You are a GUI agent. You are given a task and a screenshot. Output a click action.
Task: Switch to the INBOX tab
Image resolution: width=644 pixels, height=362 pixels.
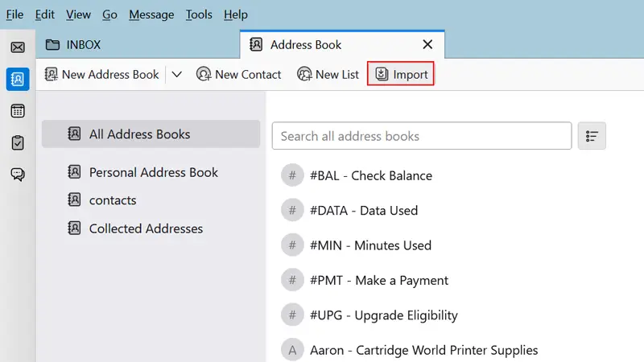[x=84, y=45]
